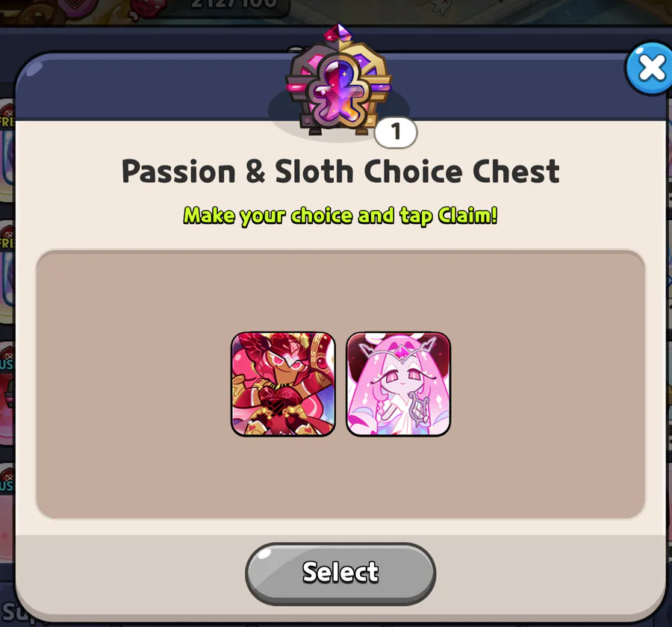The width and height of the screenshot is (672, 627).
Task: Tap the chest quantity badge showing 1
Action: [x=395, y=131]
